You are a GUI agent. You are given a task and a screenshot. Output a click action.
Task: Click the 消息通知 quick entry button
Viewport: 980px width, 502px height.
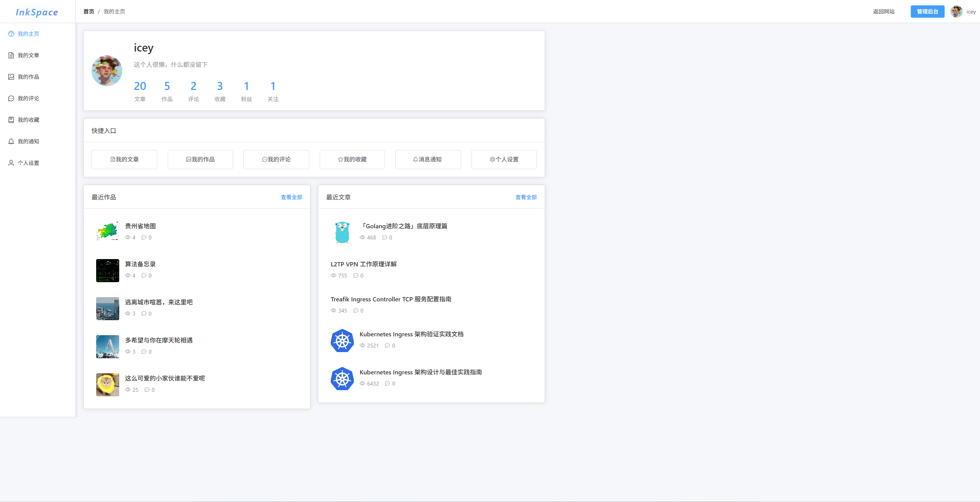pyautogui.click(x=428, y=160)
